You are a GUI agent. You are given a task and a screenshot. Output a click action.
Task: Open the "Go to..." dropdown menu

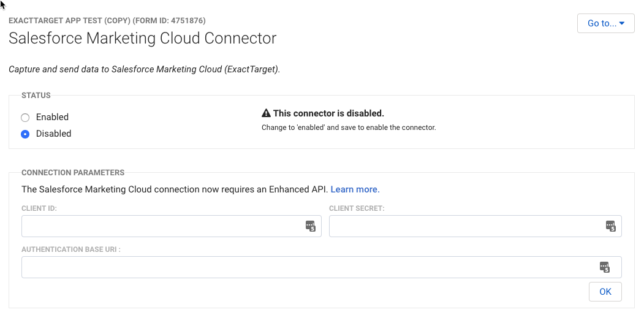coord(605,23)
